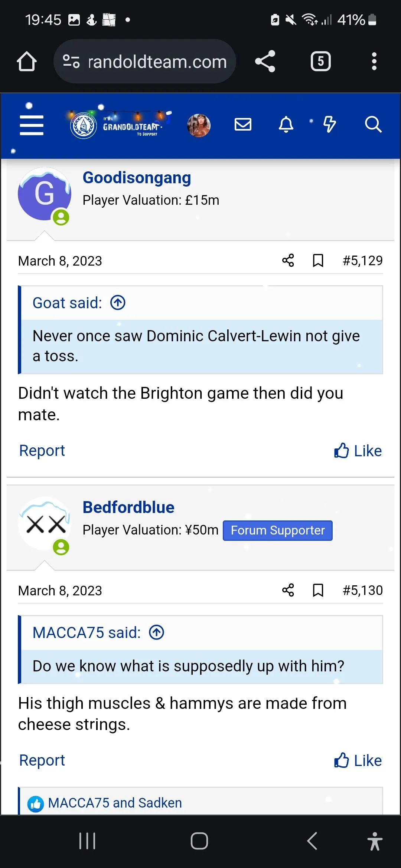
Task: Like Bedfordblue's post
Action: coord(358,761)
